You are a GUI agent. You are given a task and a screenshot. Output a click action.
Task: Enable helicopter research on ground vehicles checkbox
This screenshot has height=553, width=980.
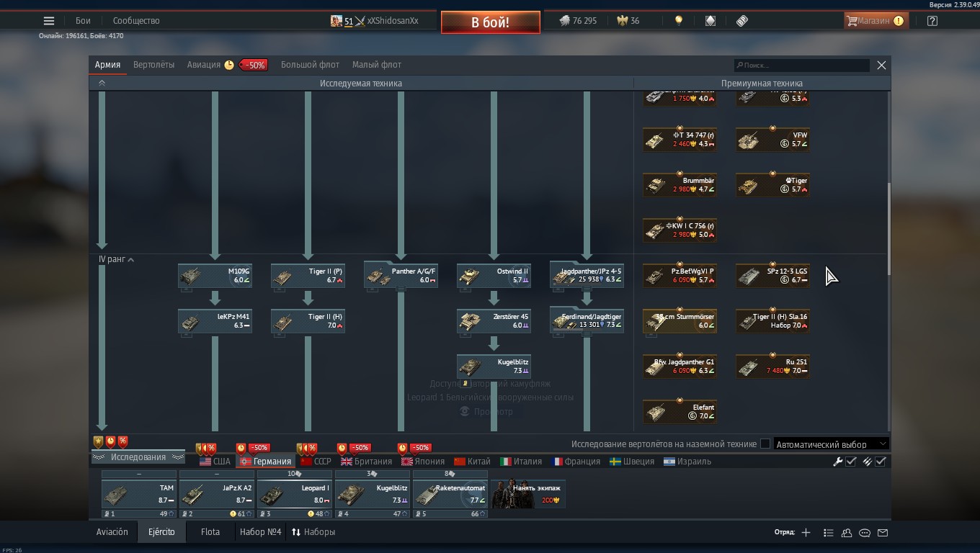[x=765, y=444]
